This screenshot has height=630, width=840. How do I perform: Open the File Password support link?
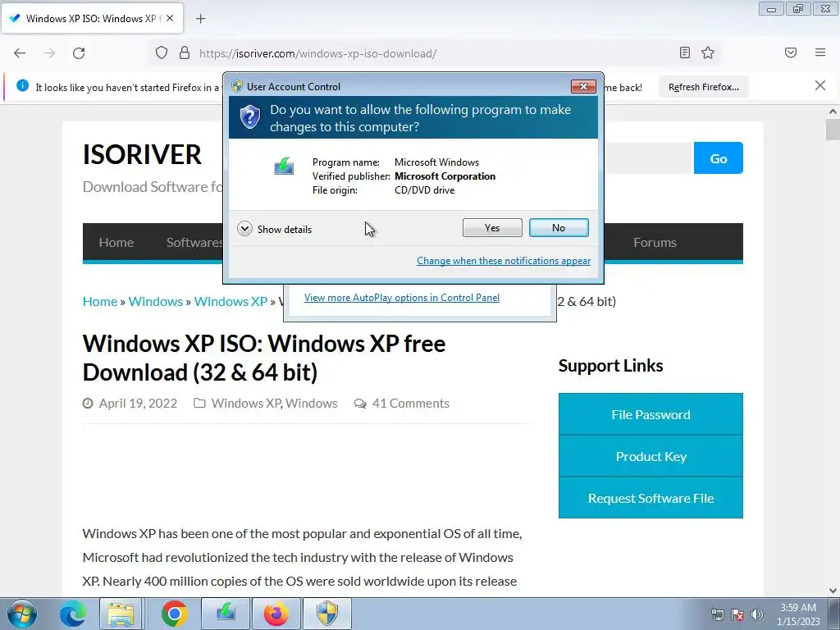[x=651, y=414]
